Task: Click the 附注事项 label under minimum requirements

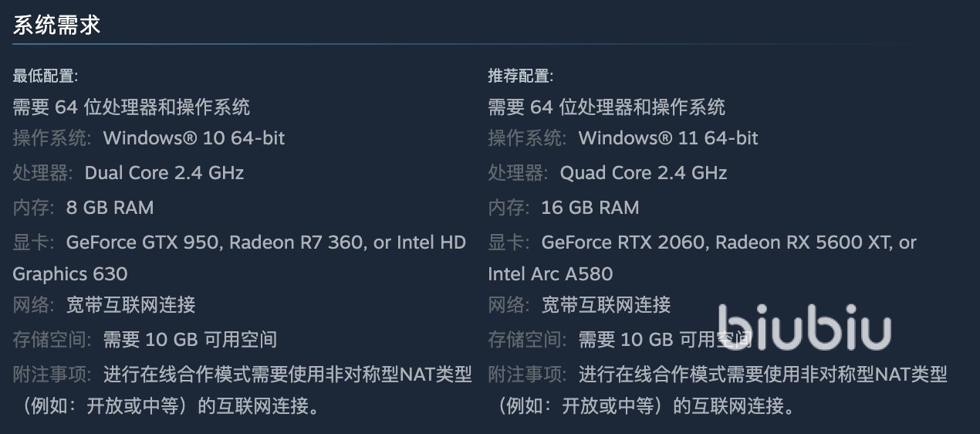Action: [x=51, y=375]
